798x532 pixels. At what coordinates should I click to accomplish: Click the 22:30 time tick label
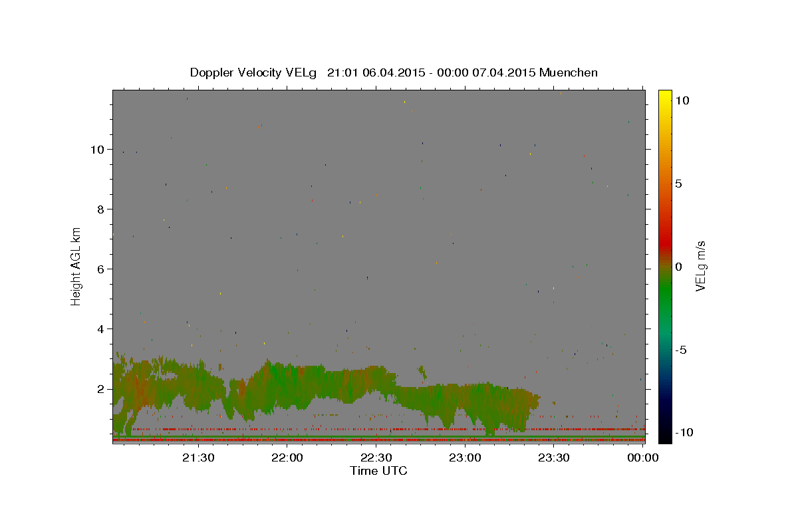(x=376, y=458)
